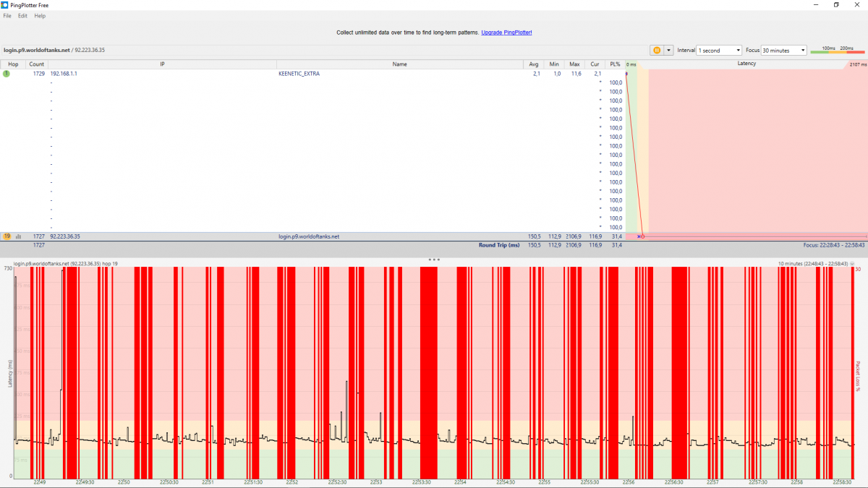Click the 100ms 200ms latency color scale
This screenshot has width=868, height=488.
click(x=837, y=50)
